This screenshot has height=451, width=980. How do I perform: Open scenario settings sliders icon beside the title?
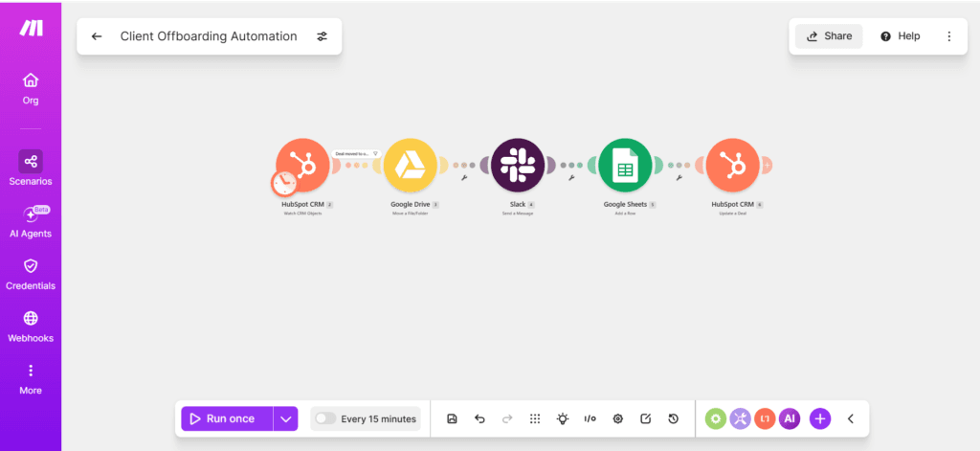click(322, 36)
